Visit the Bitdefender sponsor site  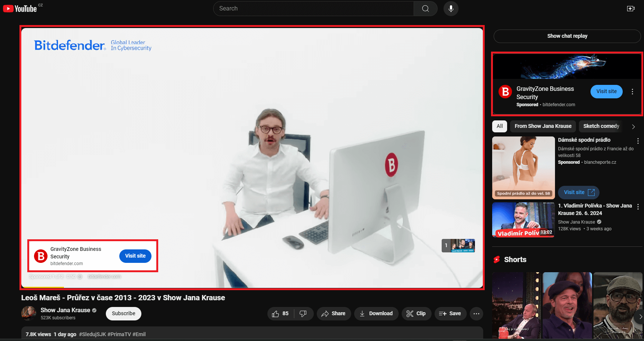pyautogui.click(x=135, y=256)
